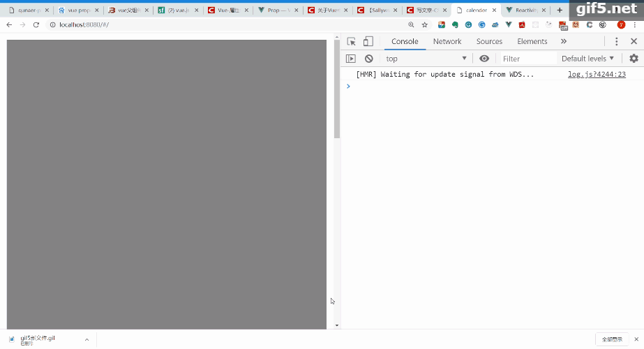
Task: Click the zoom magnifier icon in address bar
Action: click(x=411, y=24)
